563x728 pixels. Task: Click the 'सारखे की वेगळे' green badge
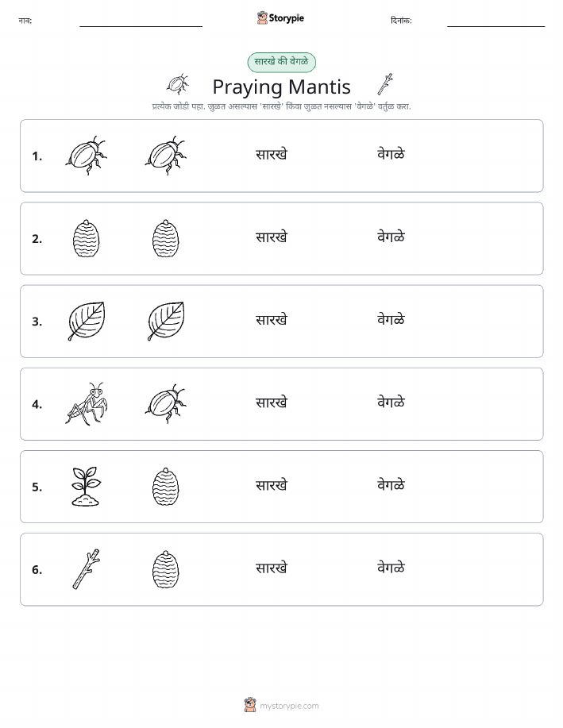[281, 62]
